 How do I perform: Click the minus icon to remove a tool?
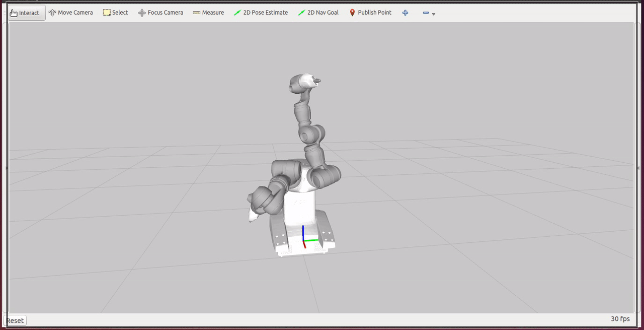(425, 13)
